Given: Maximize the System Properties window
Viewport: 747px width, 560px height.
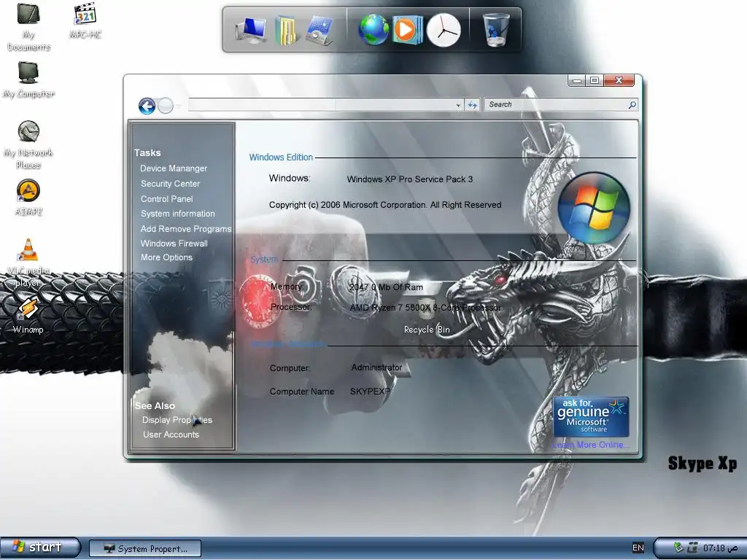Looking at the screenshot, I should click(595, 80).
